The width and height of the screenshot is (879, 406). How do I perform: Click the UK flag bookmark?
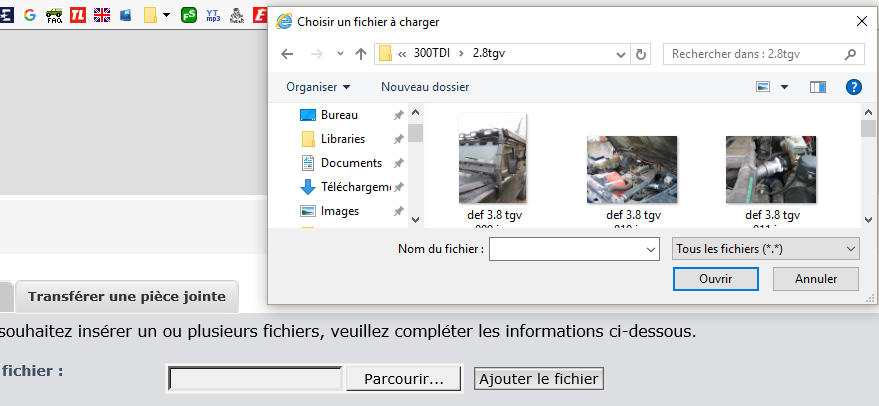coord(102,15)
